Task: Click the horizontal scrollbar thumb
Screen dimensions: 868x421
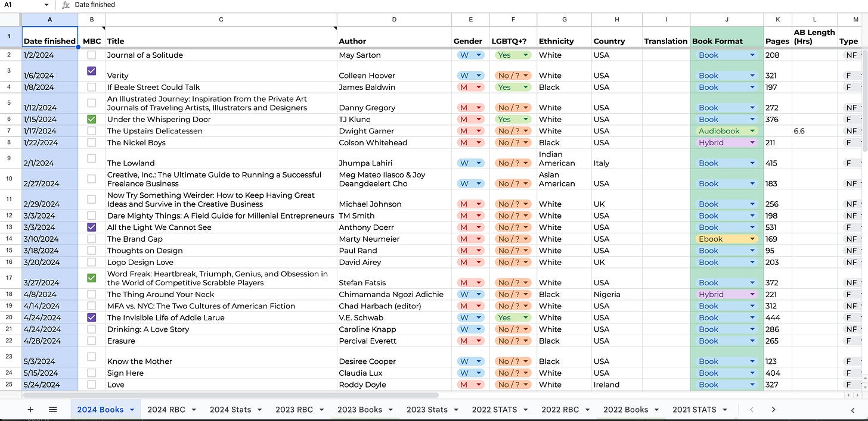Action: [x=231, y=395]
